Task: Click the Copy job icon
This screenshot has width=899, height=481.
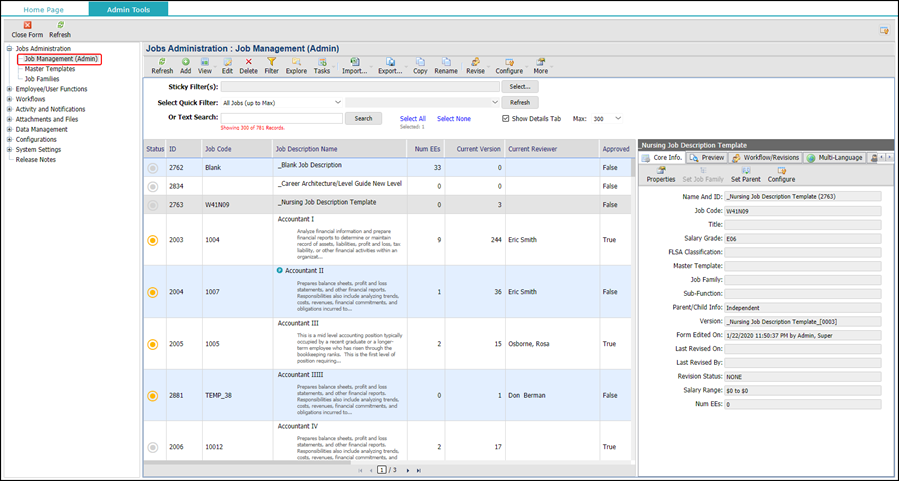Action: coord(420,62)
